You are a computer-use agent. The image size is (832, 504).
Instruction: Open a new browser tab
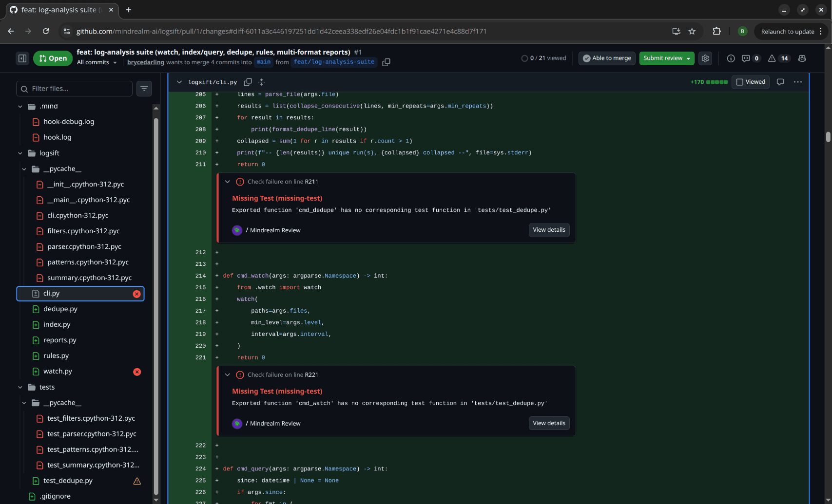[x=129, y=10]
